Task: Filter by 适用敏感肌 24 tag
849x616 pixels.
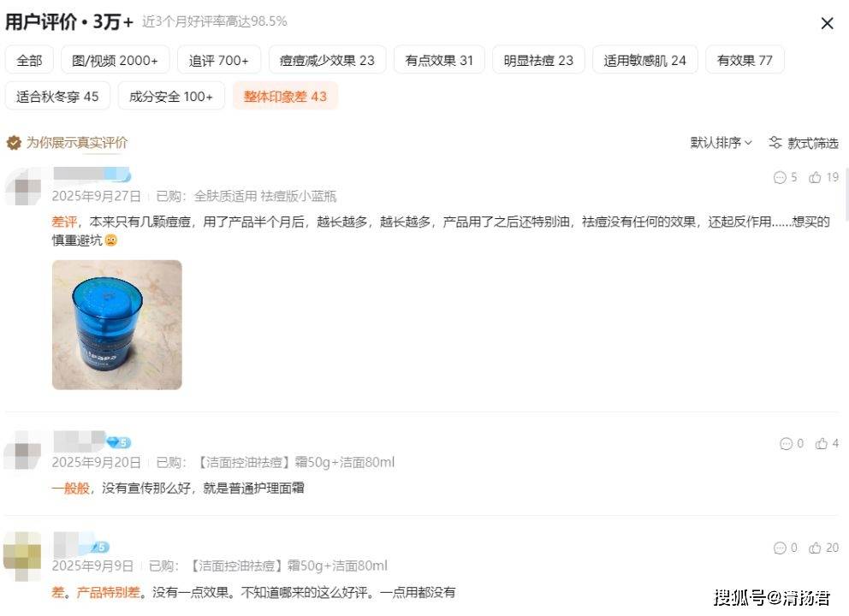Action: [x=644, y=60]
